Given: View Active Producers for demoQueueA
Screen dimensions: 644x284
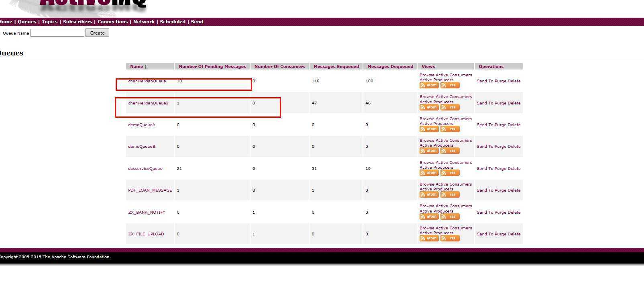Looking at the screenshot, I should pos(436,124).
